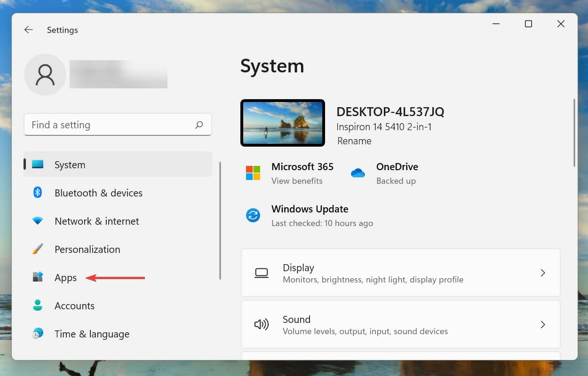The width and height of the screenshot is (588, 376).
Task: Click the Inspiron 14 5410 2-in-1 text
Action: point(384,127)
